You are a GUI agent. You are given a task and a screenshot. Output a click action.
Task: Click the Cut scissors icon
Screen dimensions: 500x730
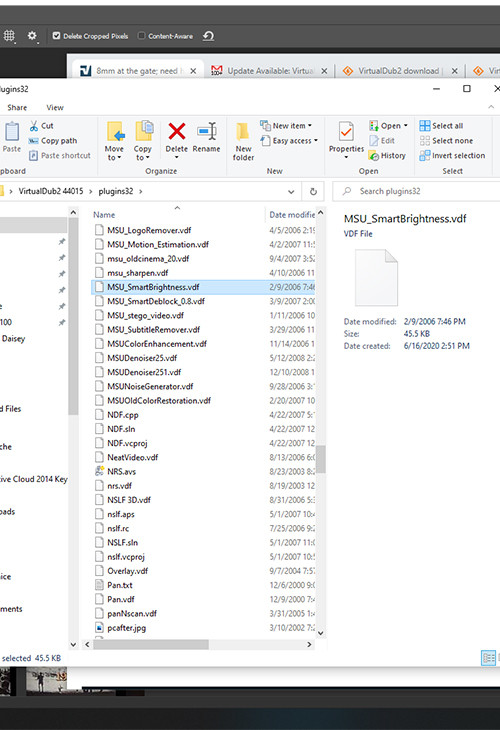pyautogui.click(x=34, y=126)
